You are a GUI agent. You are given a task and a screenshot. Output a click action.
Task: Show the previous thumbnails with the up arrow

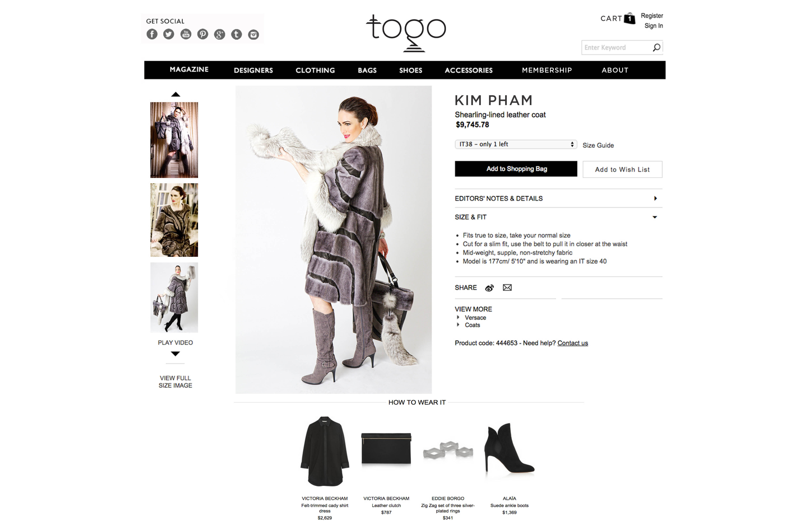tap(175, 94)
